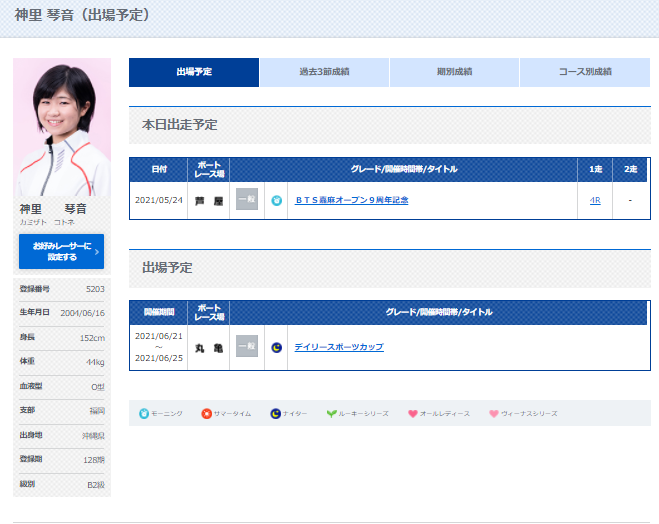Click the ヴィーナスシリーズ heart icon
The width and height of the screenshot is (659, 524).
(493, 413)
